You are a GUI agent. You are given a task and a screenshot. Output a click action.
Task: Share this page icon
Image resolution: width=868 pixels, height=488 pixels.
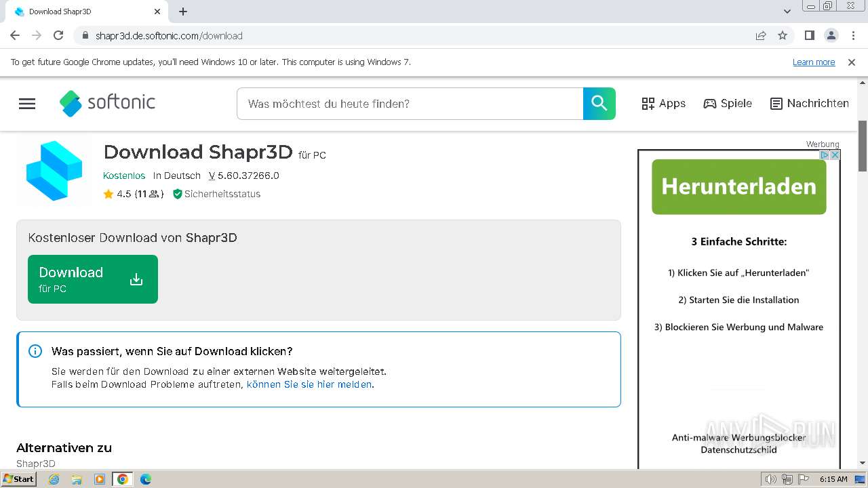pos(761,35)
